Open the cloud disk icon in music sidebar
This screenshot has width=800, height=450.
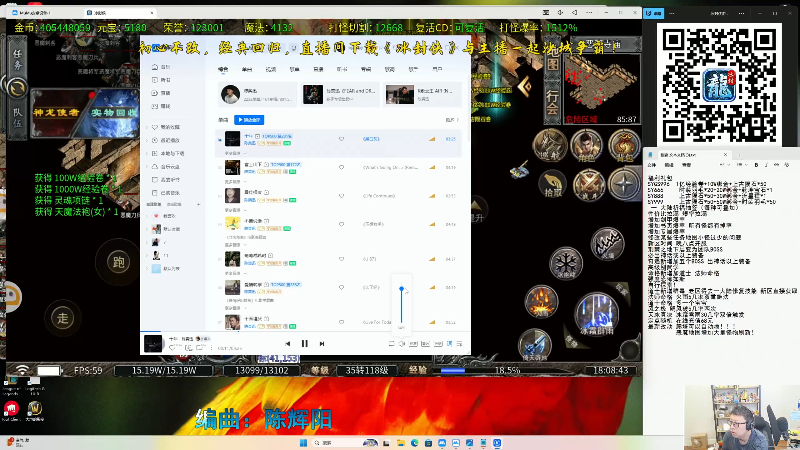(x=155, y=166)
